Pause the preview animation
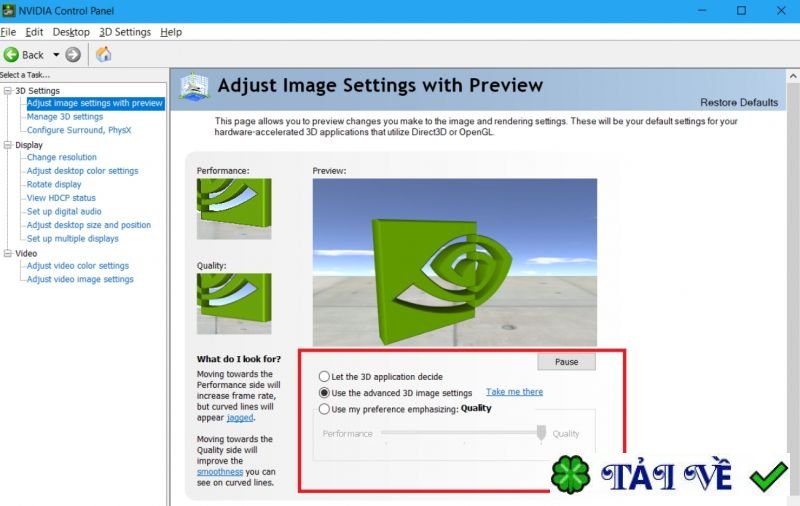 click(x=566, y=362)
